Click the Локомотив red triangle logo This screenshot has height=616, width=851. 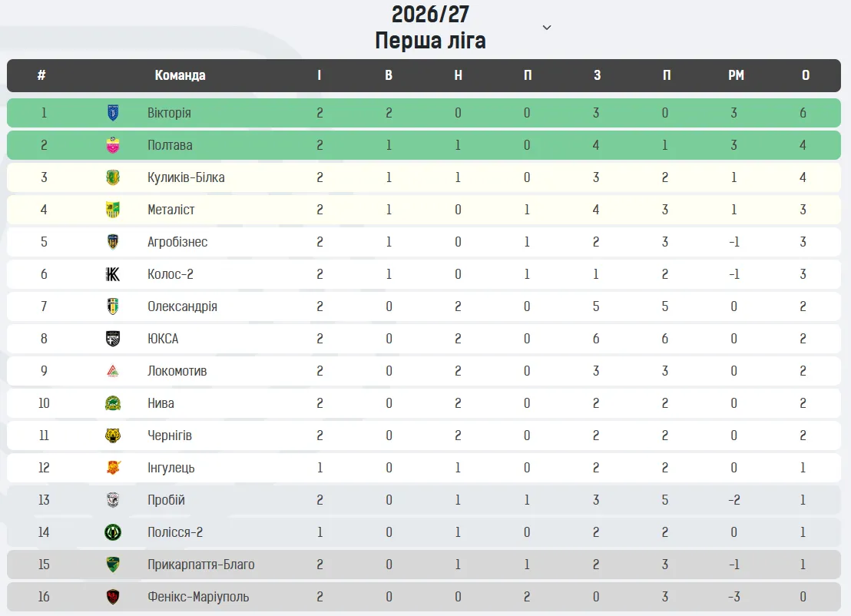113,371
